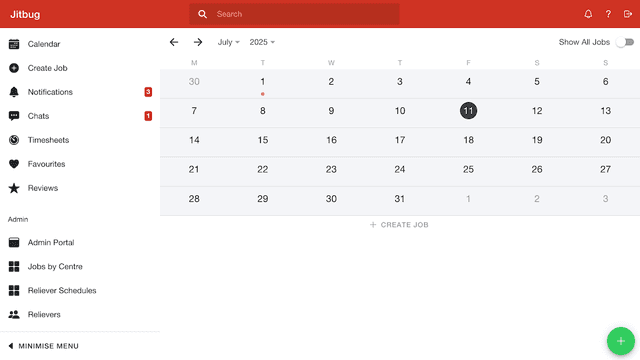This screenshot has width=640, height=360.
Task: Click the Timesheets clock icon
Action: pyautogui.click(x=14, y=140)
